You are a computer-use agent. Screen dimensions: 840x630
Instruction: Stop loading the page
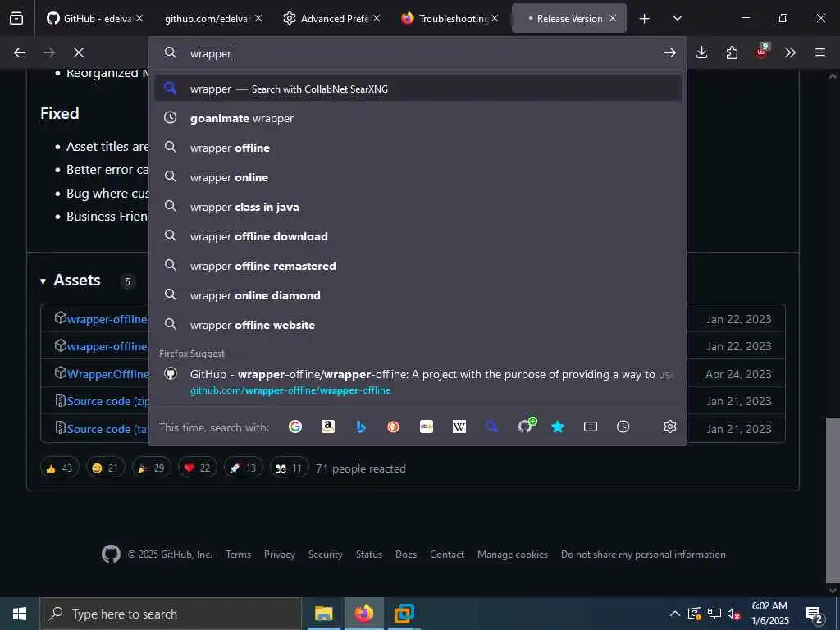pos(79,52)
